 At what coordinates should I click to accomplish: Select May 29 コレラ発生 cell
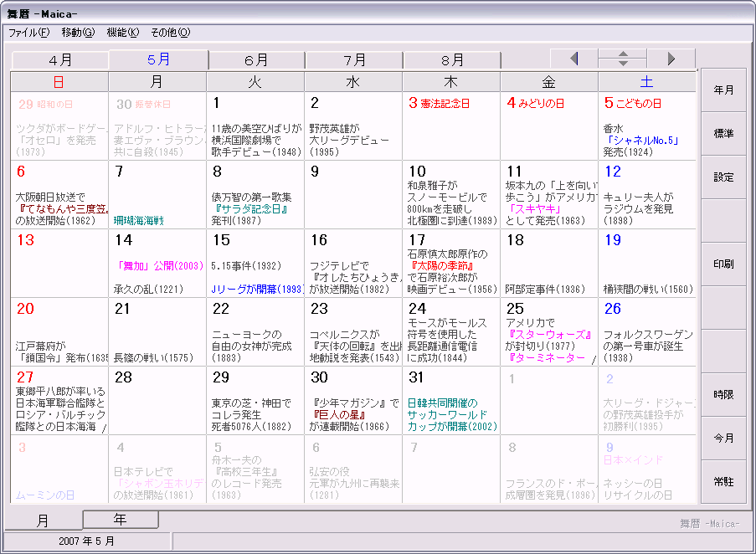click(255, 401)
